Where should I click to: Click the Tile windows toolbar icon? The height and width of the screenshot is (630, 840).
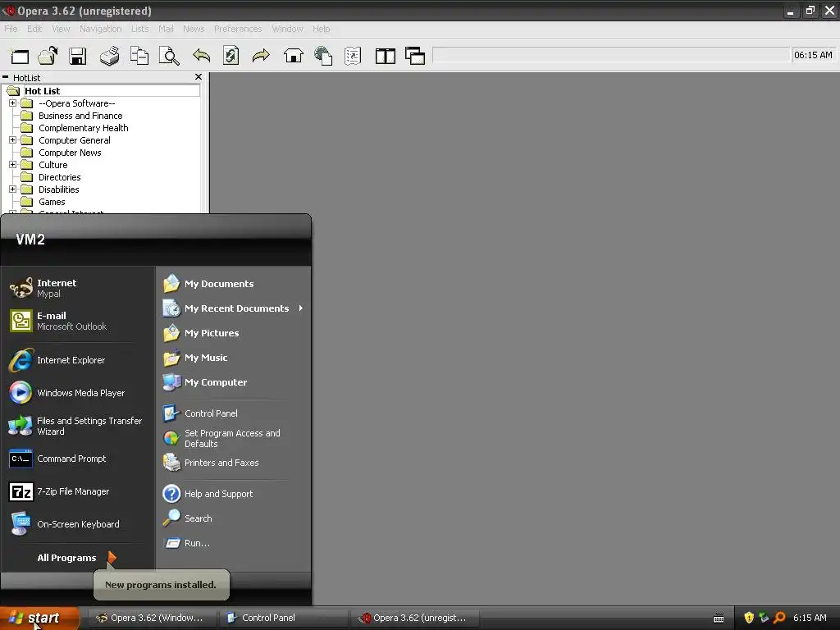386,56
